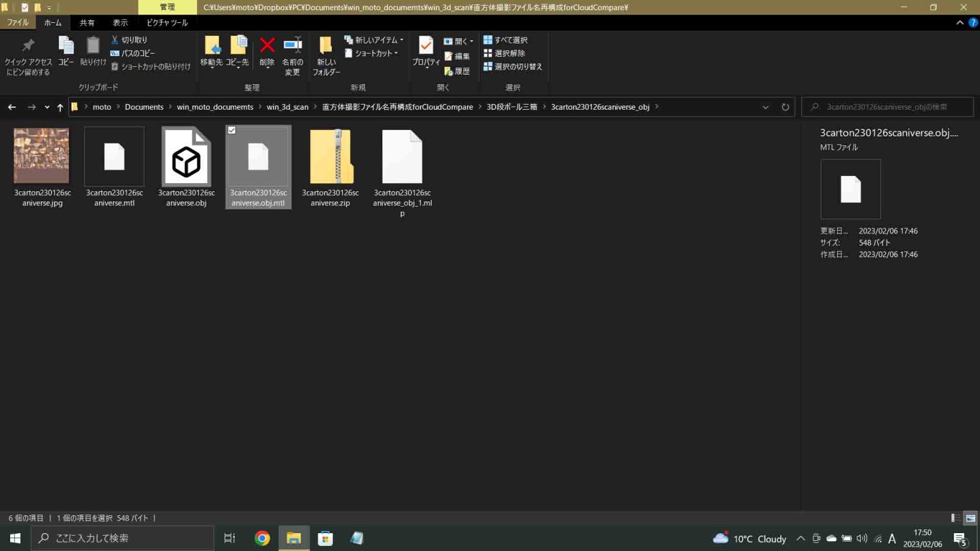Uncheck the selected obj.mtl file checkbox

[232, 130]
